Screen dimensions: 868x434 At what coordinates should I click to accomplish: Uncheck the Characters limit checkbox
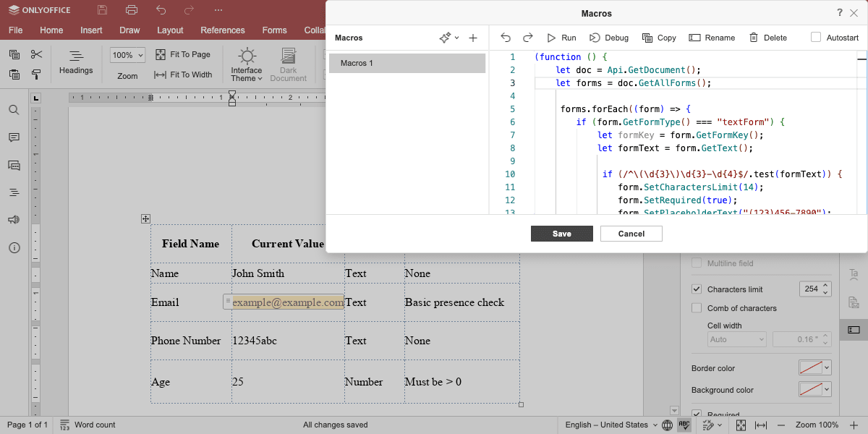pyautogui.click(x=697, y=289)
